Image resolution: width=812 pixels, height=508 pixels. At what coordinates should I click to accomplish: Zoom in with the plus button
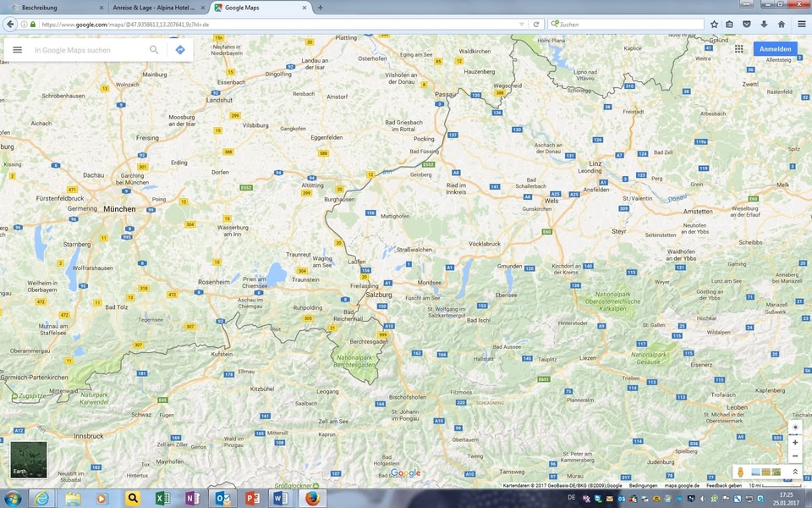795,442
